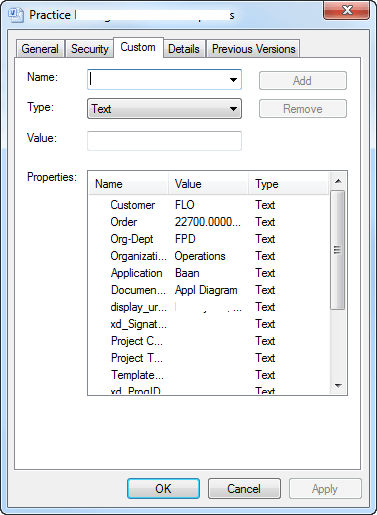Click the Text type cell for Customer
Screen dimensions: 377x515
tap(265, 205)
